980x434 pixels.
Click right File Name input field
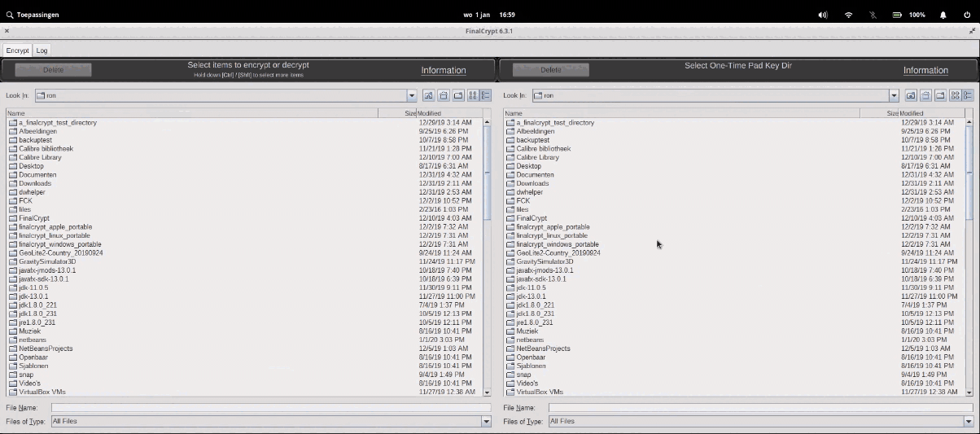point(761,407)
